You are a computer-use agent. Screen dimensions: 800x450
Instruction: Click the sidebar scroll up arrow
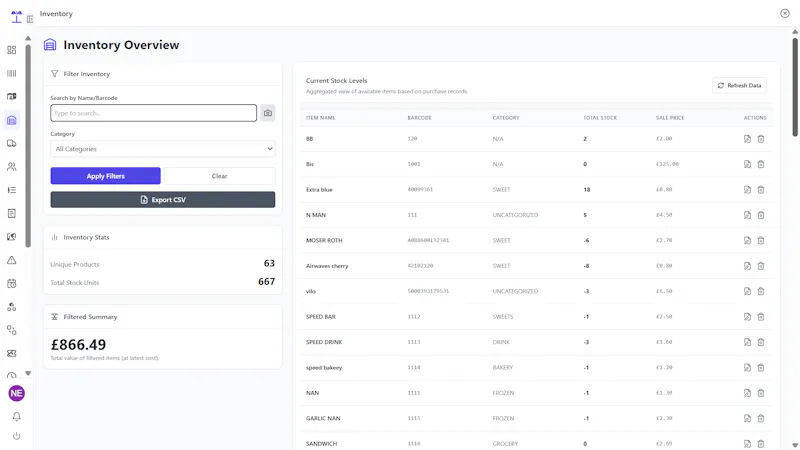point(28,39)
